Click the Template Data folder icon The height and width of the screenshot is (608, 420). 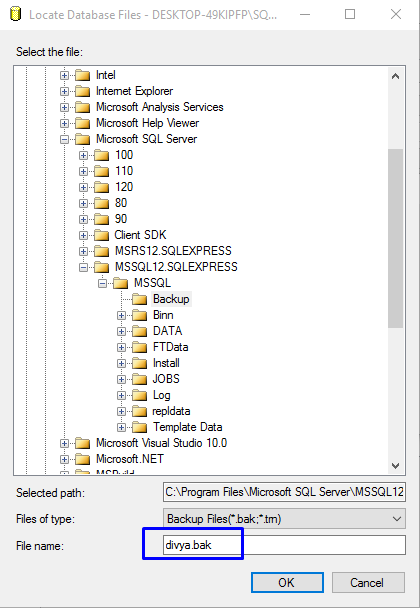click(x=139, y=427)
